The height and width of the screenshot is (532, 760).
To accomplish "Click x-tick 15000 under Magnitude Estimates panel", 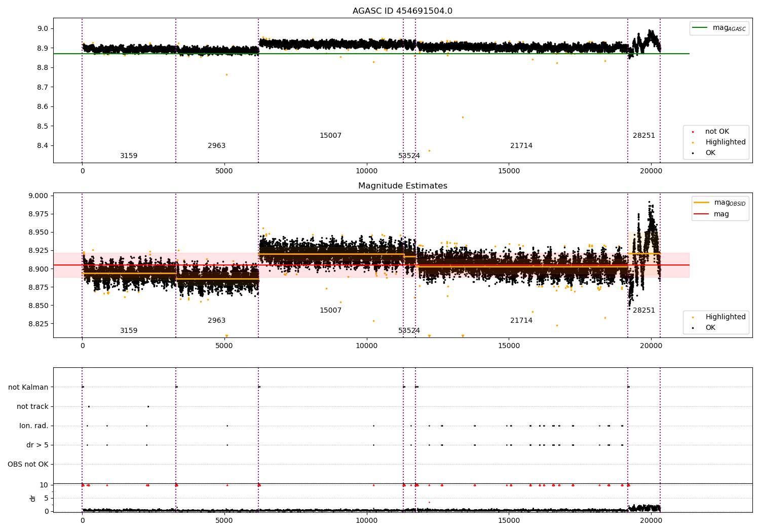I will pos(509,346).
